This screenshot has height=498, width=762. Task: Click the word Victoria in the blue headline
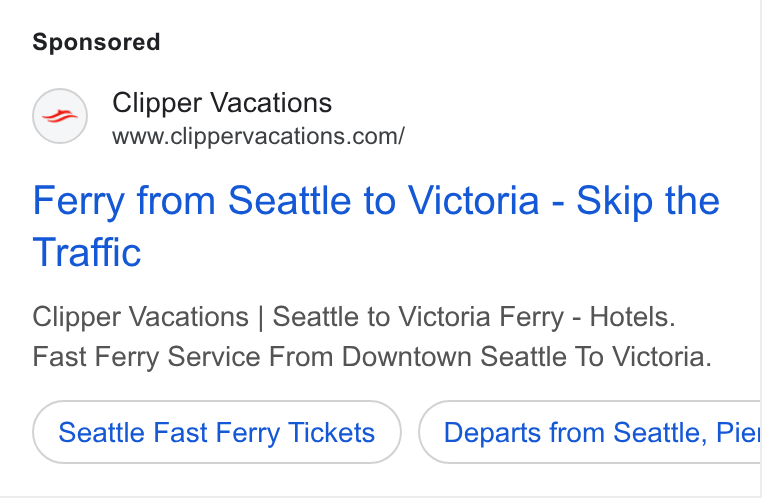(x=473, y=201)
